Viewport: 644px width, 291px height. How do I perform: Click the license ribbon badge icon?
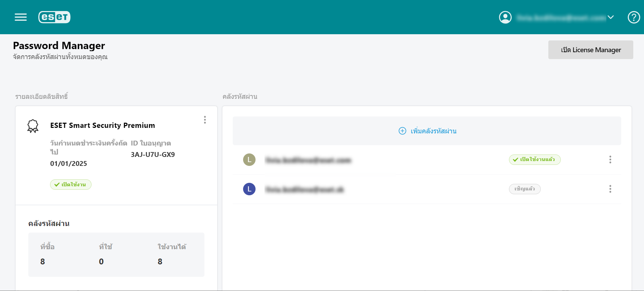pos(33,126)
